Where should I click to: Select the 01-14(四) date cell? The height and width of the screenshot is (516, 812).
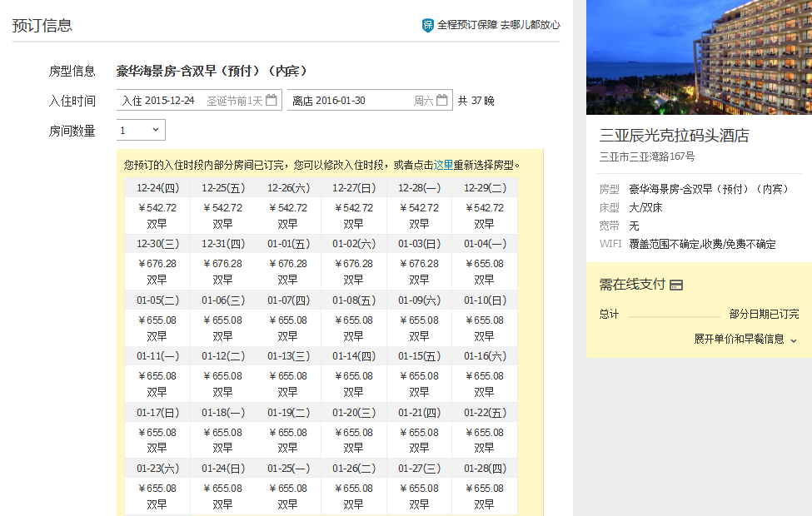pos(354,356)
